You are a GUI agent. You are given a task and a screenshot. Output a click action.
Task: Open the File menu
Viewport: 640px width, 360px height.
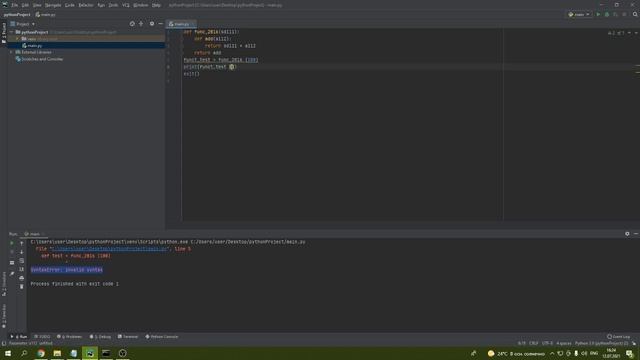point(15,5)
